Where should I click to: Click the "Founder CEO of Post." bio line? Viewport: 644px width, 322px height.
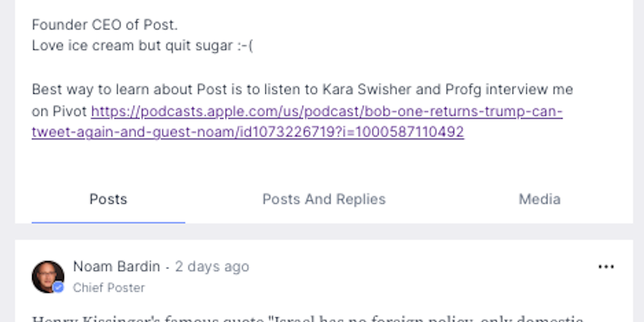click(104, 25)
